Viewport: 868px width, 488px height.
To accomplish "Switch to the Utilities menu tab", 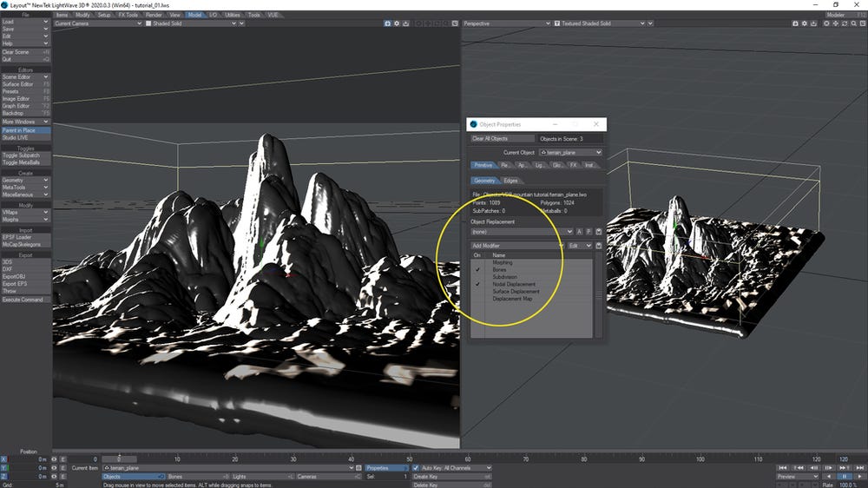I will (233, 15).
